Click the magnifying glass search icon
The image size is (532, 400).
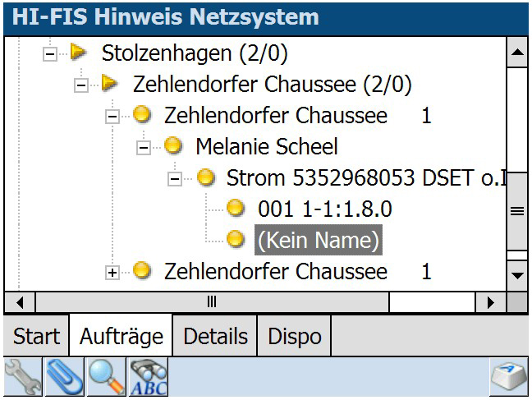(x=106, y=376)
